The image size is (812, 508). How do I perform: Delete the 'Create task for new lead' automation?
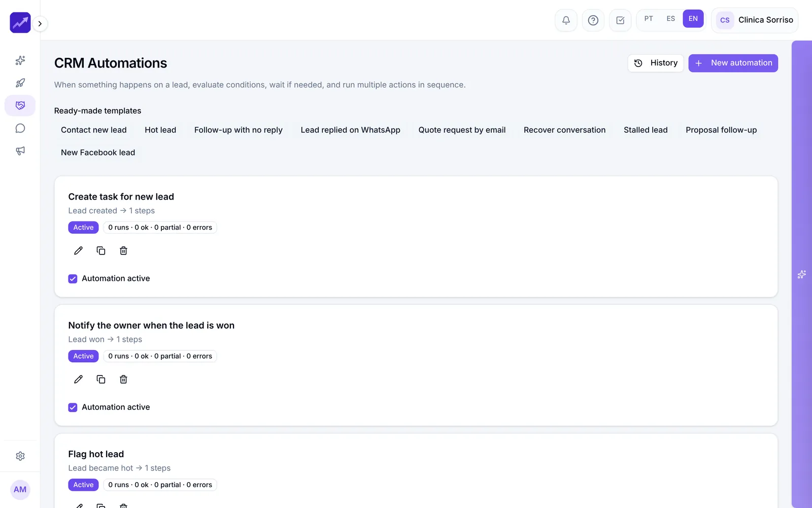click(x=123, y=250)
